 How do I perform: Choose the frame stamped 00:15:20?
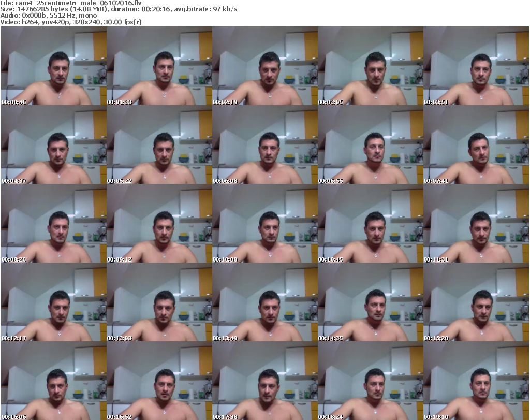coord(476,302)
